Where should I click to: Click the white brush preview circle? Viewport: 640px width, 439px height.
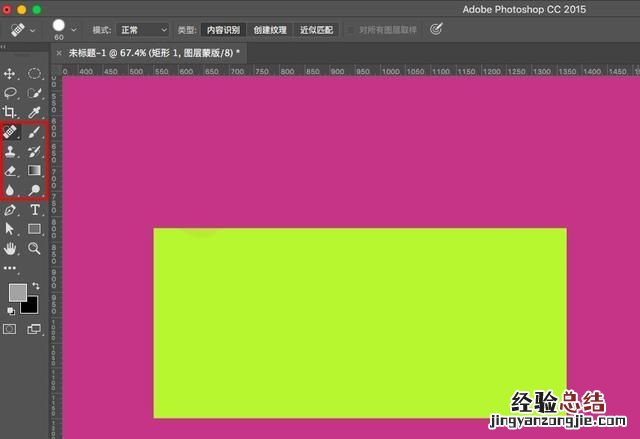point(59,25)
